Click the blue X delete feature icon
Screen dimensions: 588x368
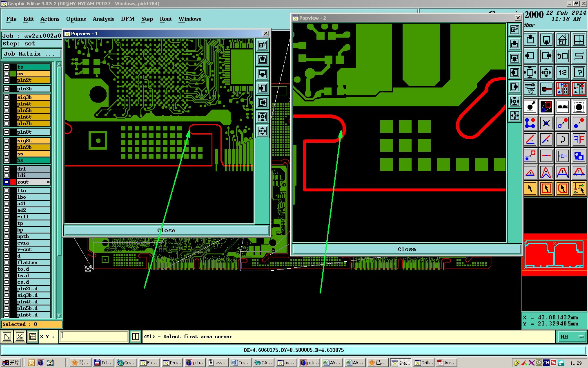546,123
